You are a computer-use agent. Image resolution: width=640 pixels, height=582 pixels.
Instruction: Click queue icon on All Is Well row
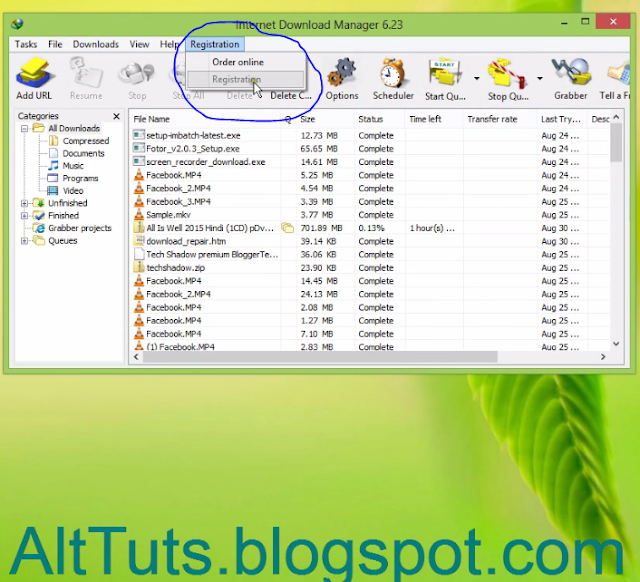coord(287,228)
